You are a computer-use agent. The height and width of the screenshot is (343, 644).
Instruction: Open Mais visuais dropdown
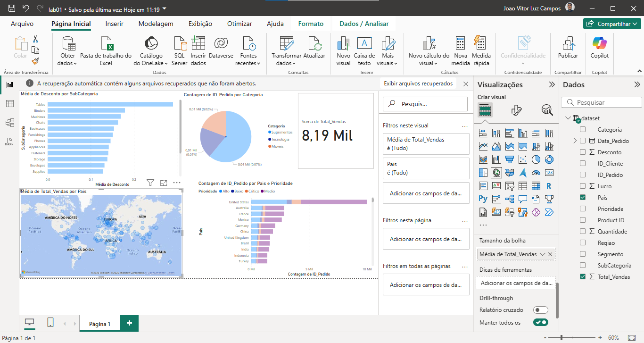388,51
